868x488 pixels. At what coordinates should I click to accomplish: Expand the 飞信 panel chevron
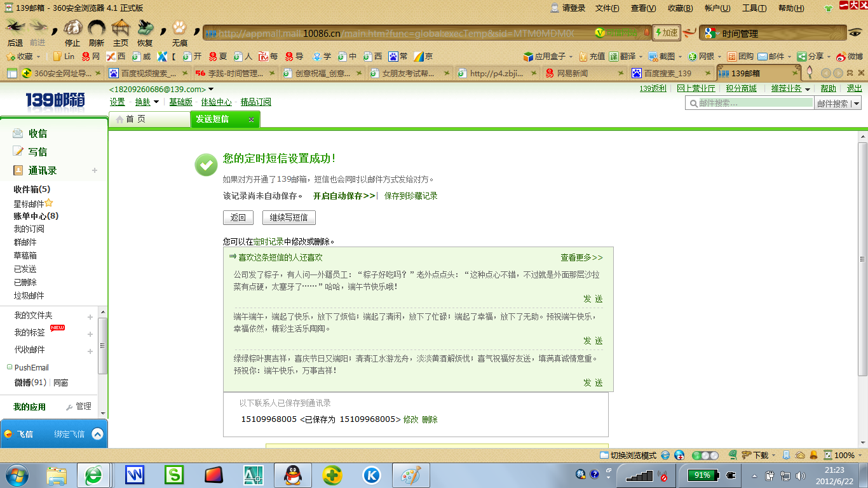(x=97, y=434)
